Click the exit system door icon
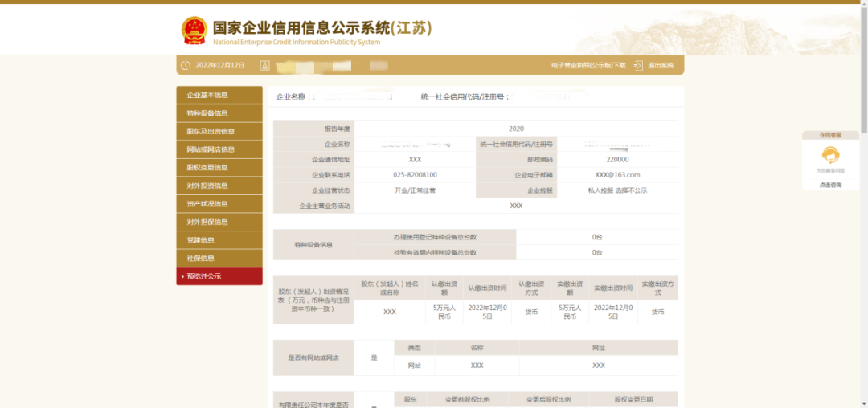This screenshot has height=408, width=868. click(x=638, y=65)
